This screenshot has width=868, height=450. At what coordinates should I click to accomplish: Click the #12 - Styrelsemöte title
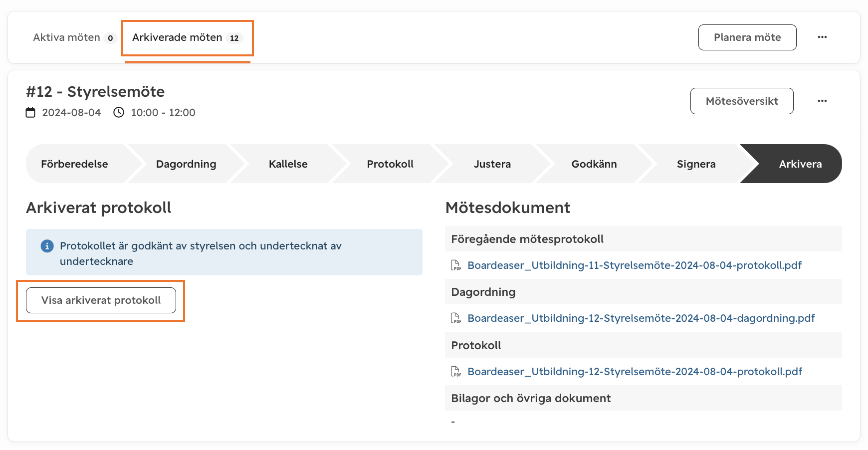coord(95,92)
